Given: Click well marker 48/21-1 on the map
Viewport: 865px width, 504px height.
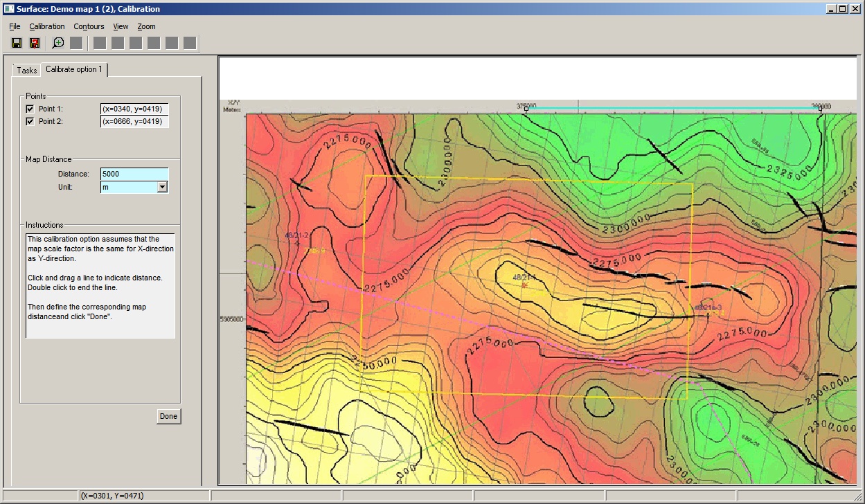Looking at the screenshot, I should tap(524, 285).
